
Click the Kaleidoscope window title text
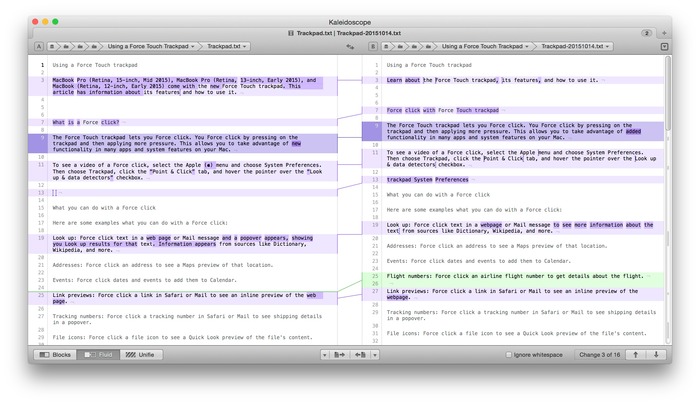click(350, 22)
